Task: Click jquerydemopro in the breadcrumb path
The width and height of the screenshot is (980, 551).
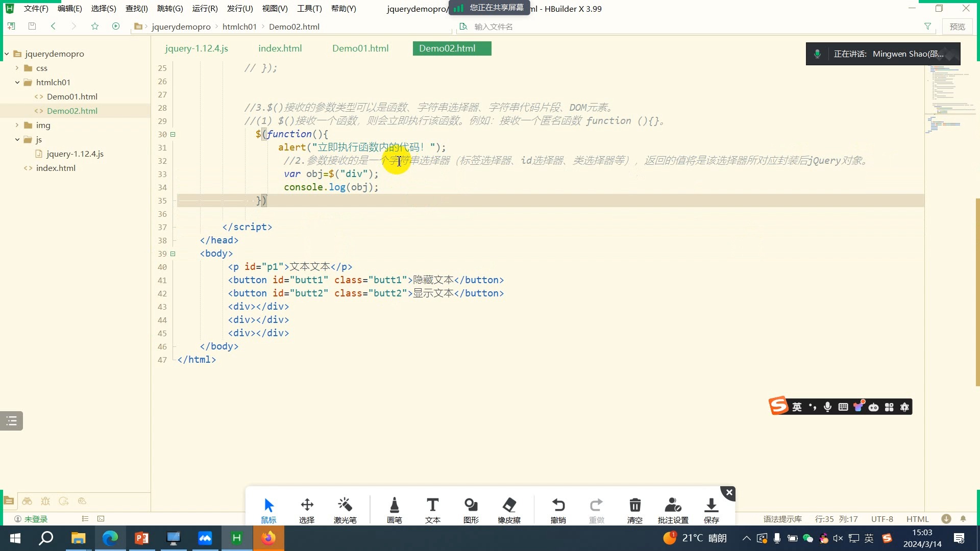Action: (x=181, y=27)
